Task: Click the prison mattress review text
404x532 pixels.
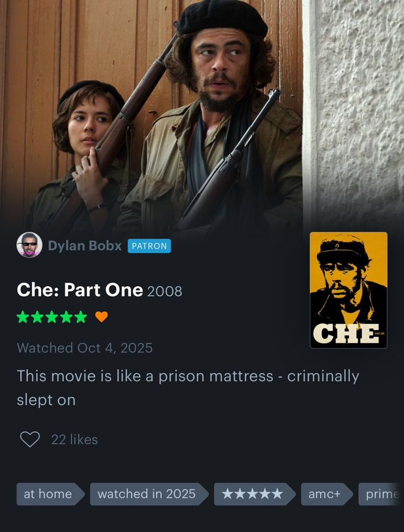Action: point(188,388)
